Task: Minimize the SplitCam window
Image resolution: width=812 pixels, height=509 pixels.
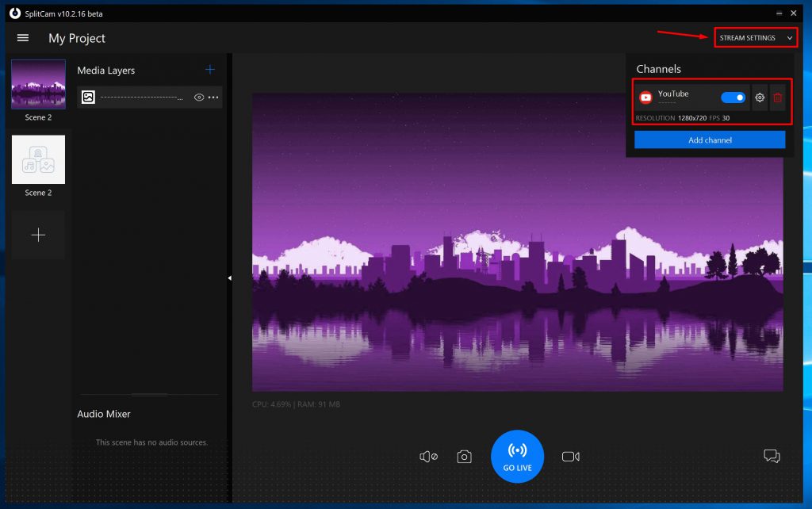Action: click(x=779, y=13)
